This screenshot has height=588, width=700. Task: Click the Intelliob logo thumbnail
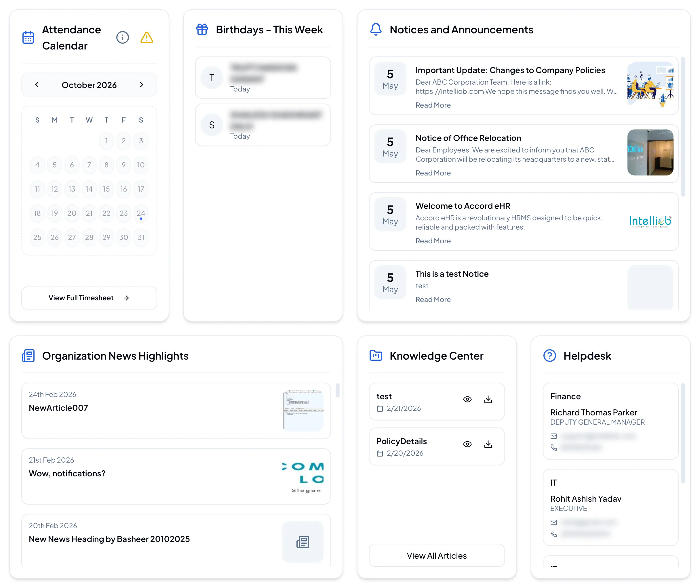[x=650, y=221]
